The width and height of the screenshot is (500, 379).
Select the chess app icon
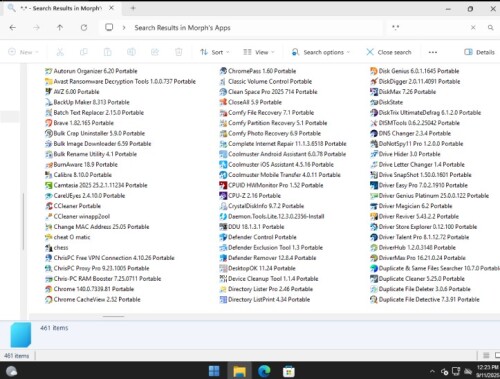click(49, 248)
